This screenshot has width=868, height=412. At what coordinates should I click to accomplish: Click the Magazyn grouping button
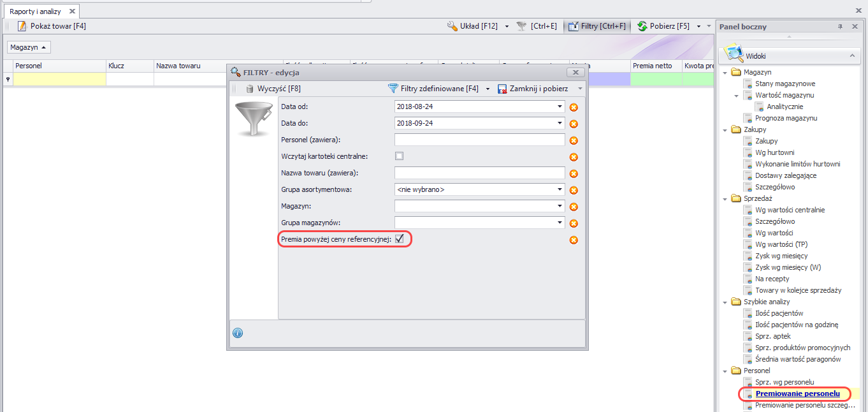29,47
